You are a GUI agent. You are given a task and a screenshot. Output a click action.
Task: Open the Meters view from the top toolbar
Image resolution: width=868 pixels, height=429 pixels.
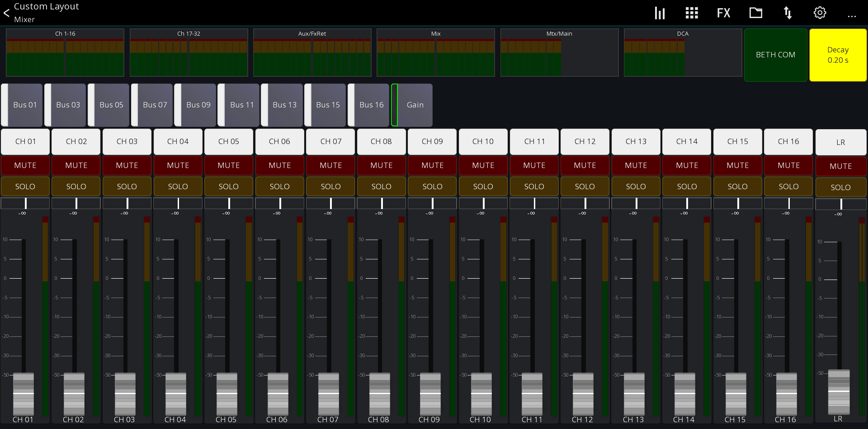point(659,13)
